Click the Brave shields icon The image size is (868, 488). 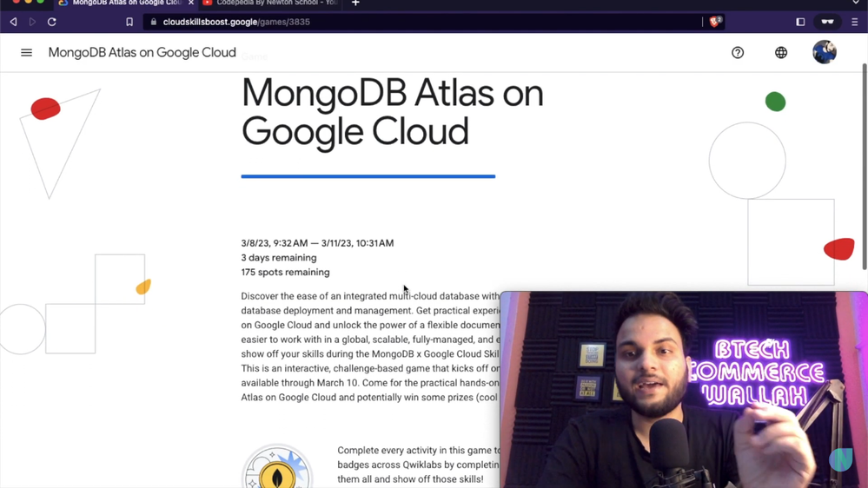click(715, 22)
